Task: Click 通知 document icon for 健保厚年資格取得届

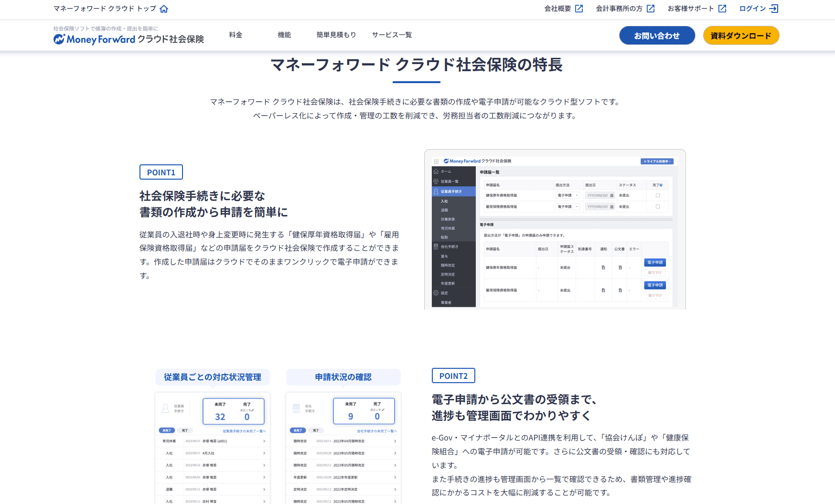Action: pyautogui.click(x=603, y=268)
